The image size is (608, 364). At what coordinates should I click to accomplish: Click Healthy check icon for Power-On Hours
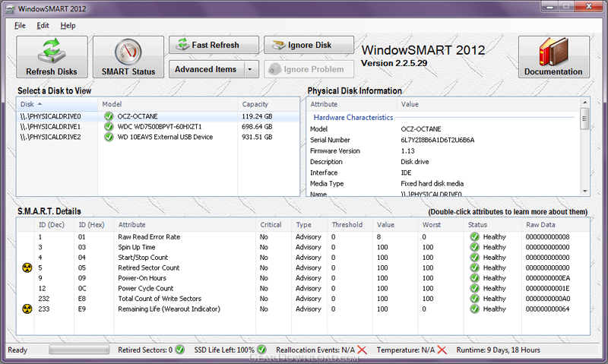tap(474, 278)
